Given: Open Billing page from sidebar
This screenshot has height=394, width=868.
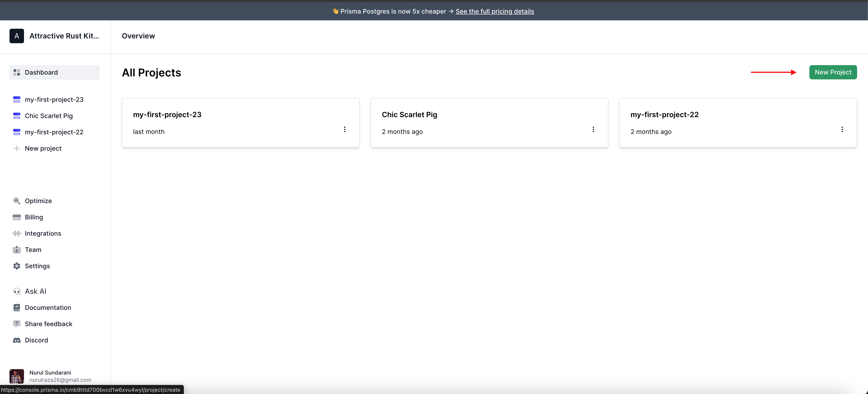Looking at the screenshot, I should [x=55, y=217].
